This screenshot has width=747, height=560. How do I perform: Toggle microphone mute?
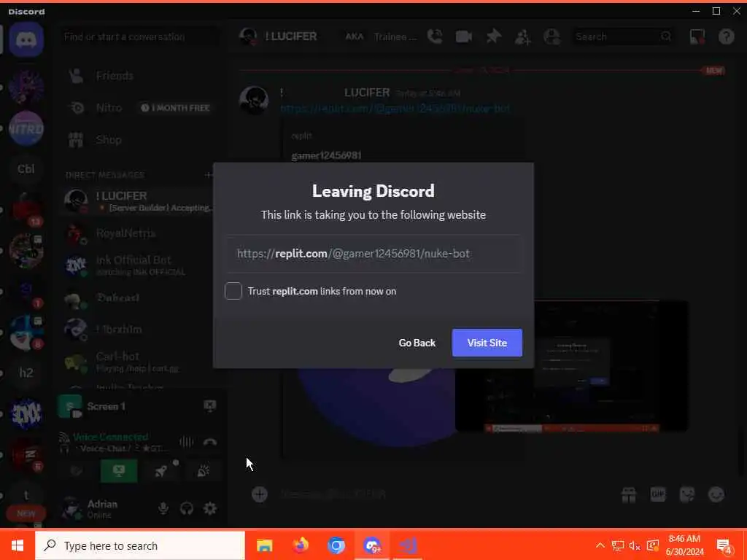coord(163,508)
